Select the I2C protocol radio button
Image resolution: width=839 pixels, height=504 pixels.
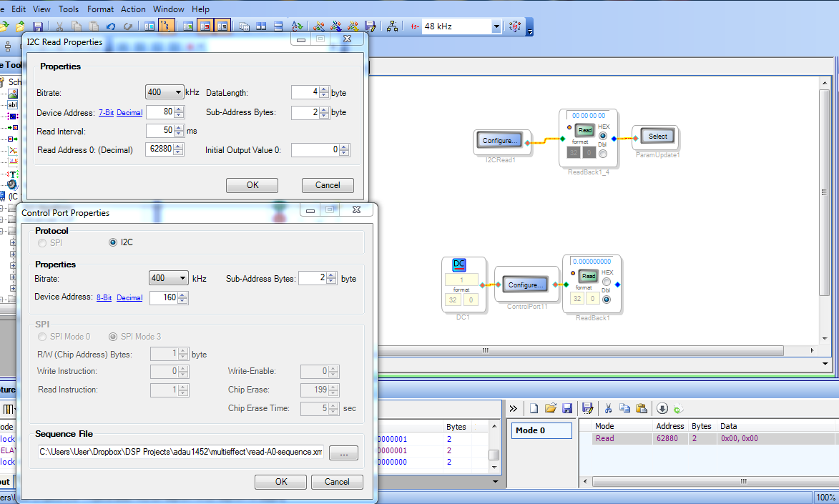113,242
